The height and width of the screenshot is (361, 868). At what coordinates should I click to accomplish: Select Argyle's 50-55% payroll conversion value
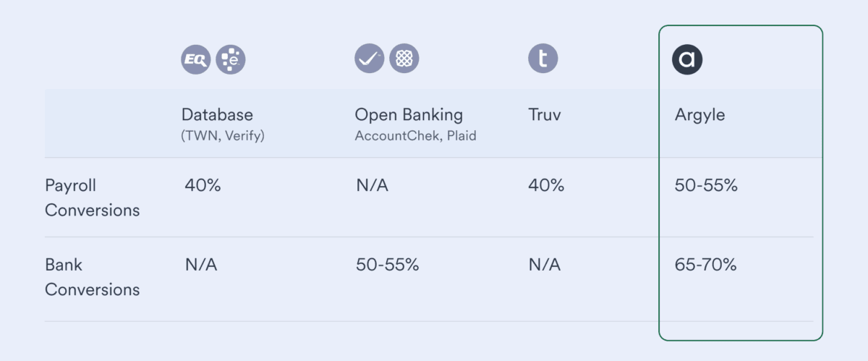pos(706,186)
